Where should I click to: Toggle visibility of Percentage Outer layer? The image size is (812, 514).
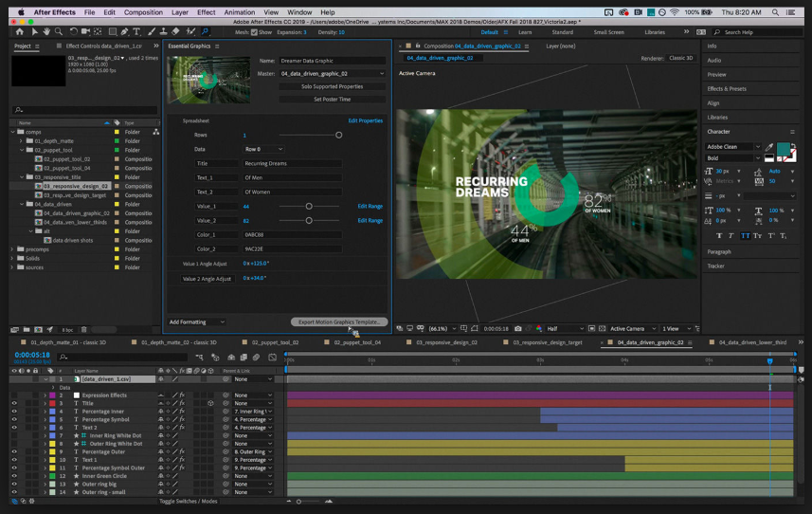[x=14, y=452]
